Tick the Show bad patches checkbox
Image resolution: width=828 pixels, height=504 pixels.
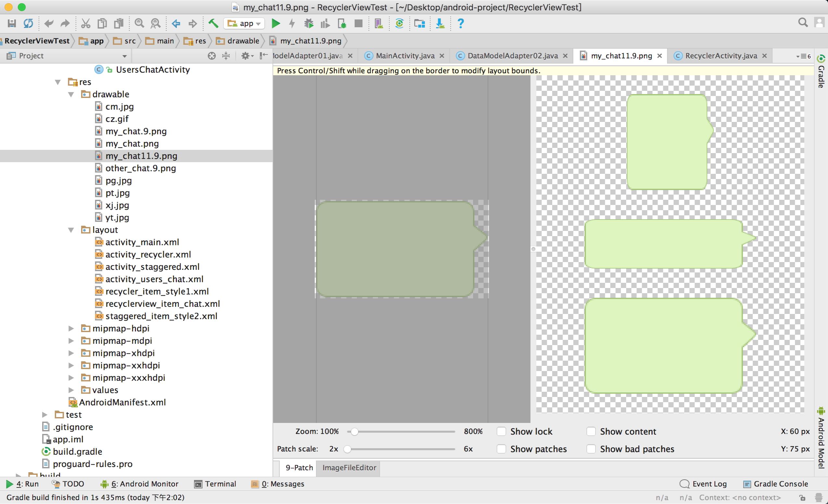click(591, 449)
